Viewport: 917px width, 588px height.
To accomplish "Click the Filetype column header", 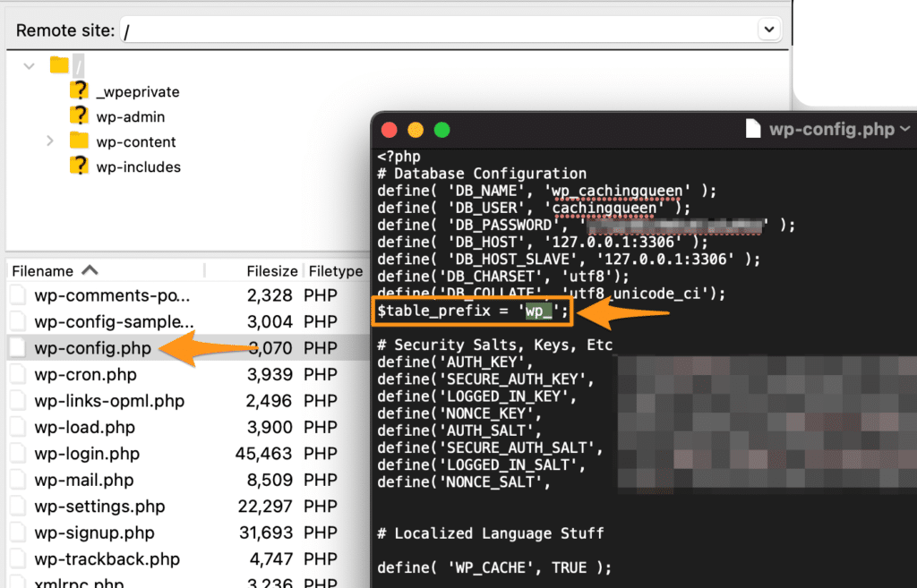I will (x=335, y=270).
